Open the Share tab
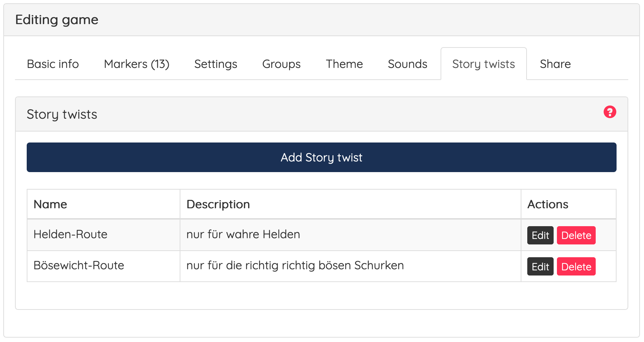 555,64
